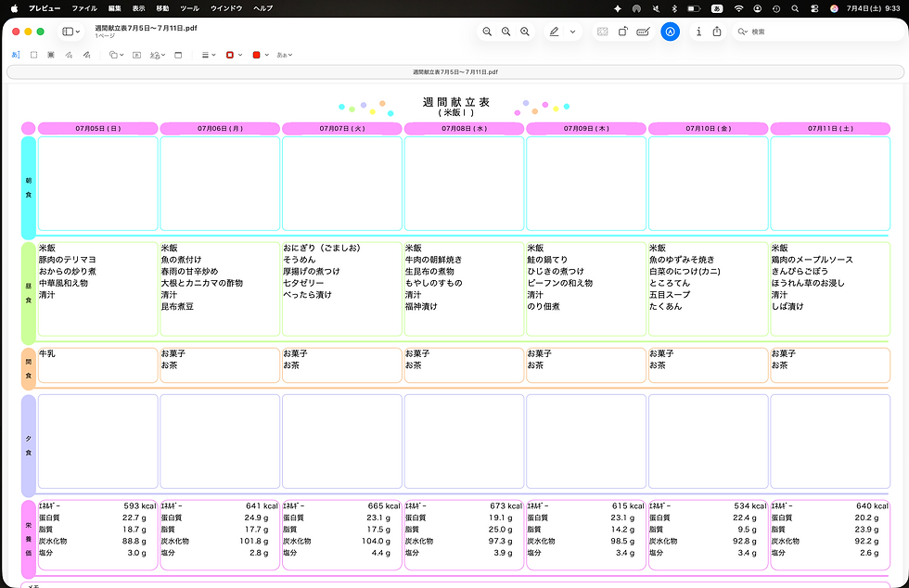Click the 534 kcal energy value
The image size is (909, 588).
[x=750, y=505]
